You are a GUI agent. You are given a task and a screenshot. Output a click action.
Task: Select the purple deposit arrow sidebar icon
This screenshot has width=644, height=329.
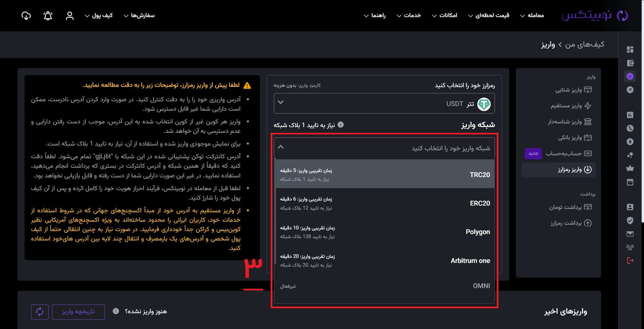pos(630,76)
